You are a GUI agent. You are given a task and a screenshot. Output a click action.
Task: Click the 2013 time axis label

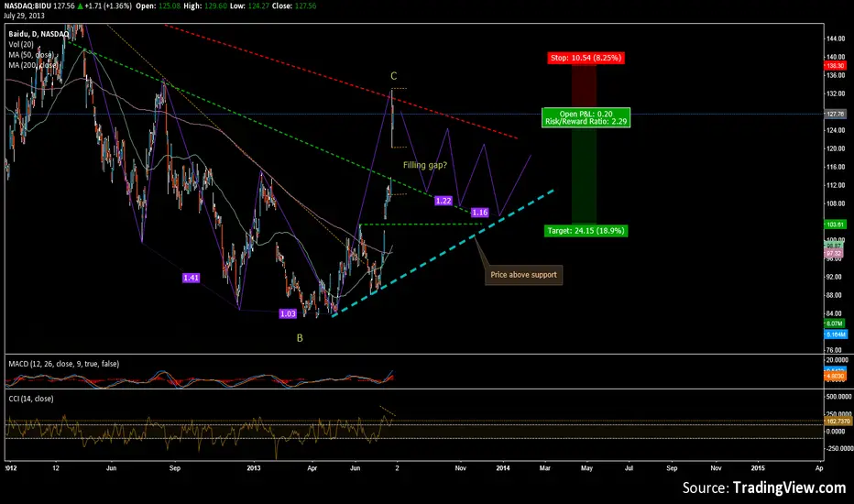pos(254,468)
